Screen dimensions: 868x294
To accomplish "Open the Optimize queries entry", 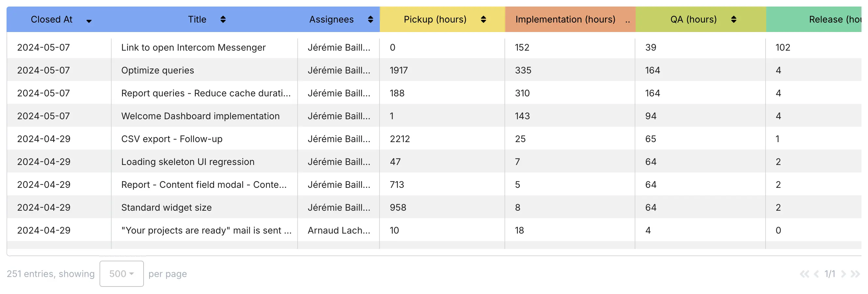I will click(157, 70).
